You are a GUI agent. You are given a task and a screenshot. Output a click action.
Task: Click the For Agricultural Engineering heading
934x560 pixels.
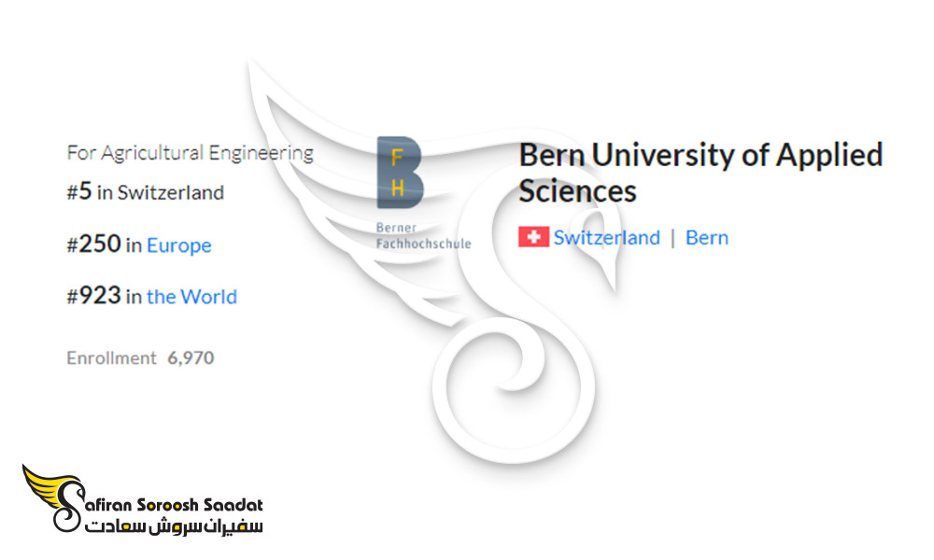190,153
